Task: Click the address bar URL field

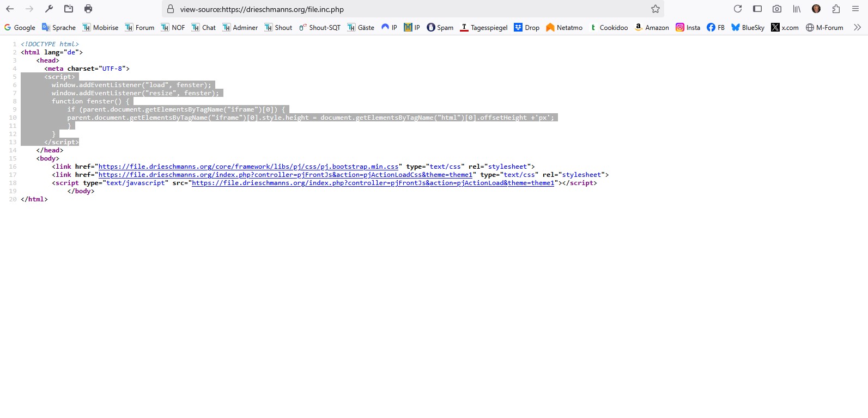Action: coord(414,9)
